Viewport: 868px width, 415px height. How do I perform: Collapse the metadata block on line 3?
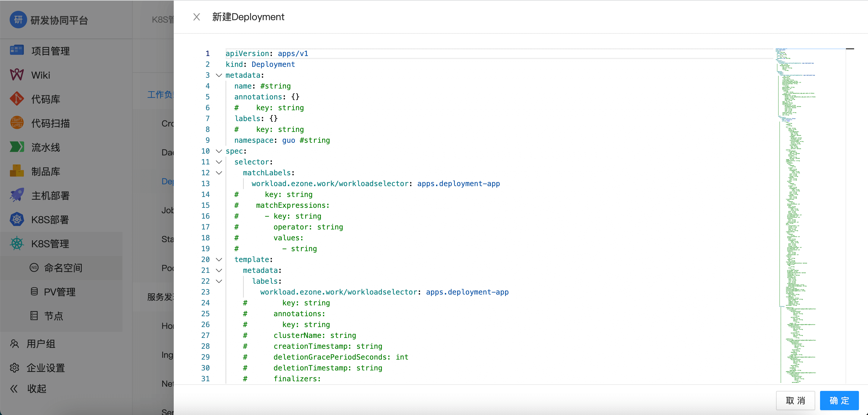(x=219, y=75)
